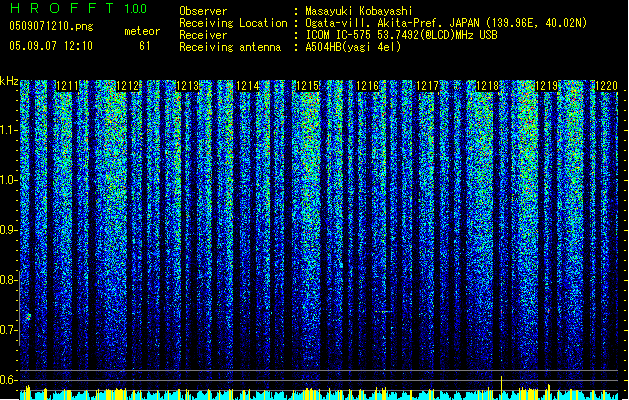629x400 pixels.
Task: Click Ogata-vill. Akita-Pref. JAPAN location text
Action: [x=446, y=23]
